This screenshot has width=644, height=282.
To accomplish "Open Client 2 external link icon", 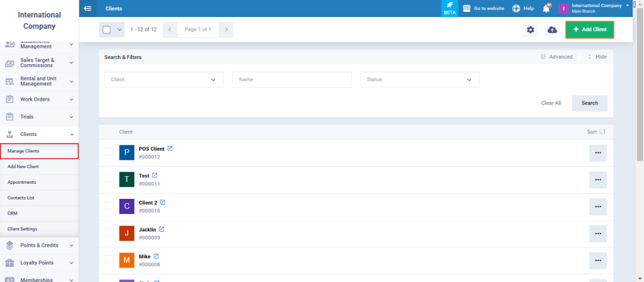I will (x=163, y=202).
